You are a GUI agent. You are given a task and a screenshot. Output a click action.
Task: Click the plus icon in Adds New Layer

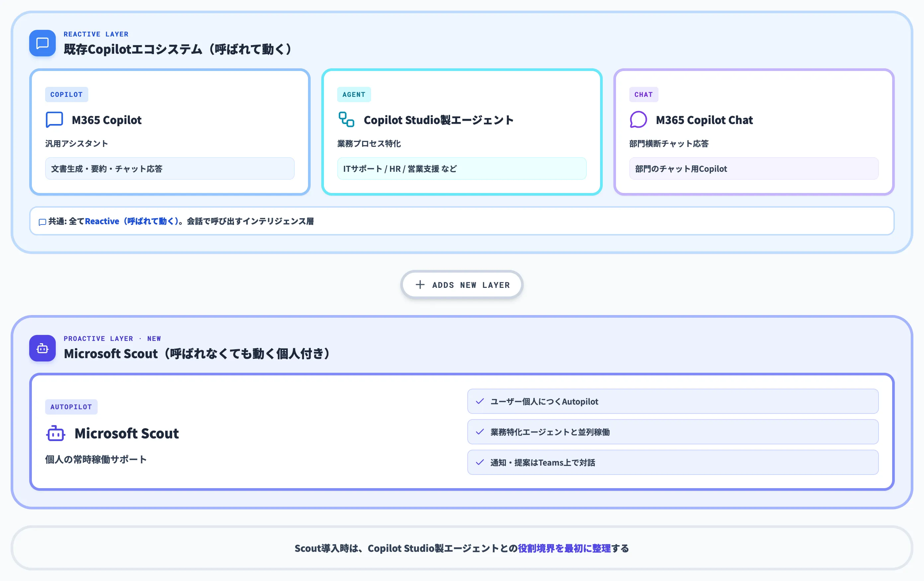pyautogui.click(x=420, y=285)
